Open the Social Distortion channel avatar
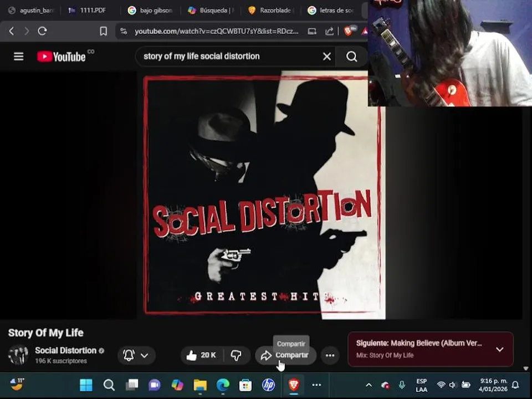This screenshot has height=399, width=532. pos(18,355)
